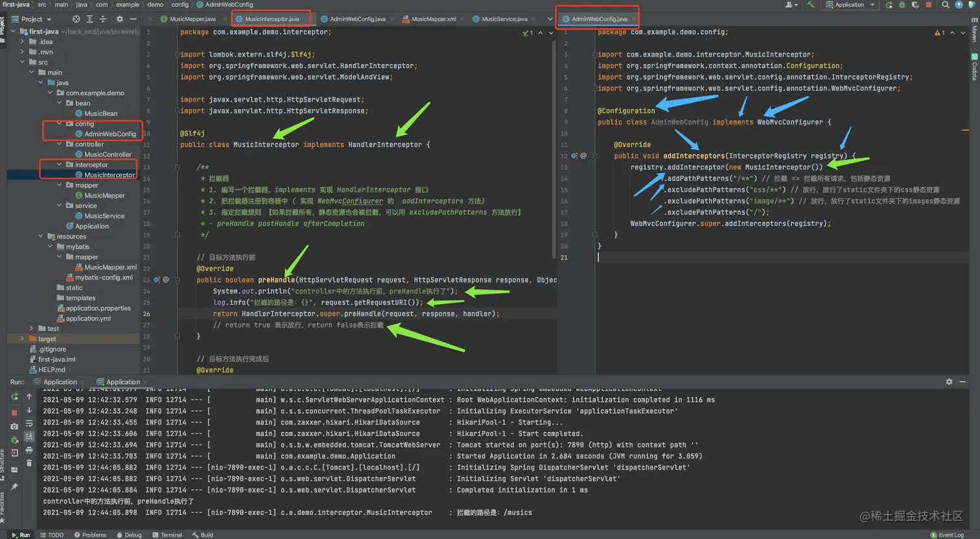Stop the application with red square

click(x=928, y=5)
